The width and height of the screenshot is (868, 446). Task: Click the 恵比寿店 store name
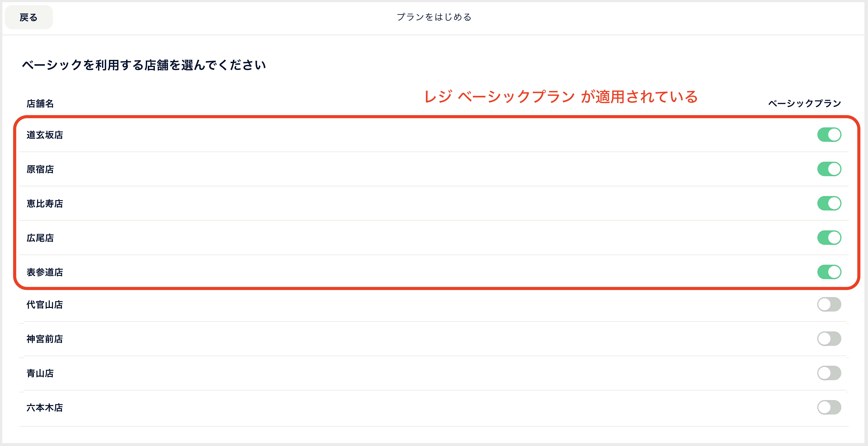(45, 204)
